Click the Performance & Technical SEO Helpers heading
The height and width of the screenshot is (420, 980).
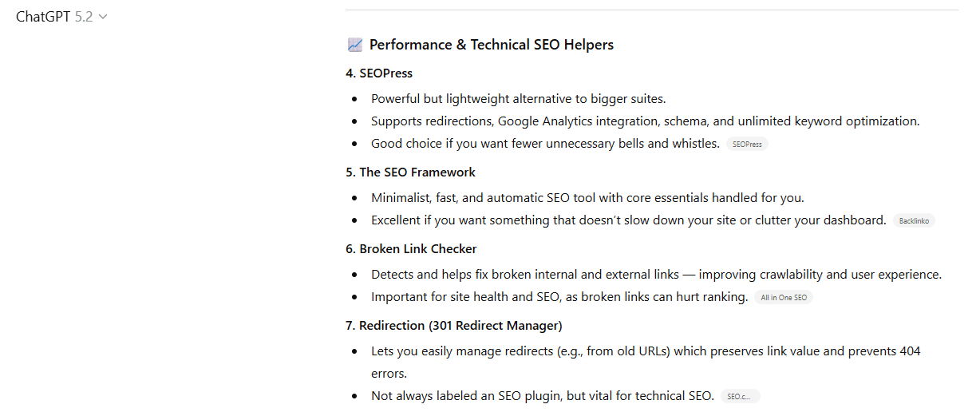tap(491, 45)
